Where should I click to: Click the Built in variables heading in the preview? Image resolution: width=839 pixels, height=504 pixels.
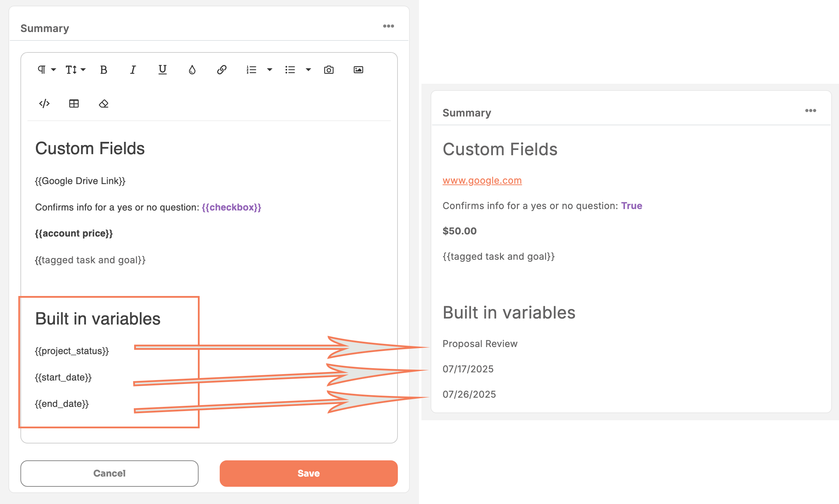(509, 313)
